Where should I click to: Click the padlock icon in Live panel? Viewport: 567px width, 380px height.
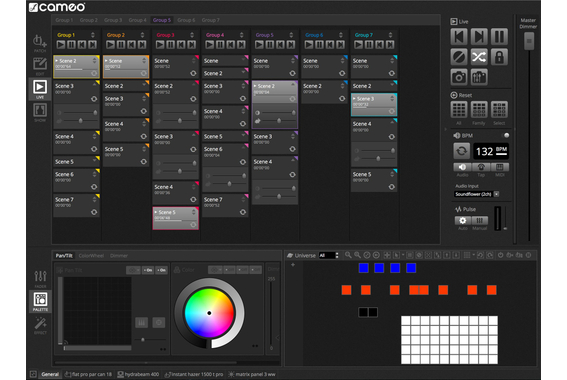click(x=499, y=57)
